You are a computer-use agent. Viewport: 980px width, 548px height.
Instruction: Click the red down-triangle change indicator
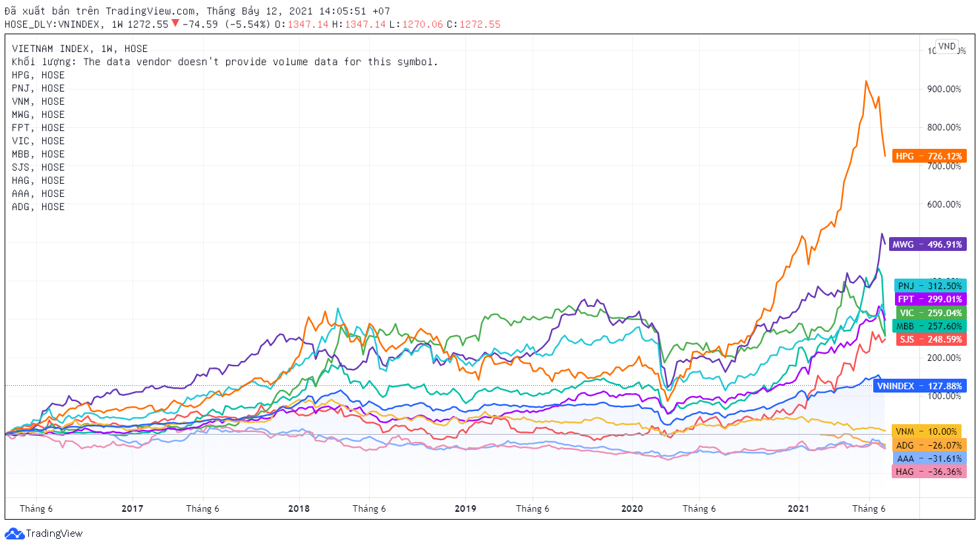pyautogui.click(x=175, y=24)
